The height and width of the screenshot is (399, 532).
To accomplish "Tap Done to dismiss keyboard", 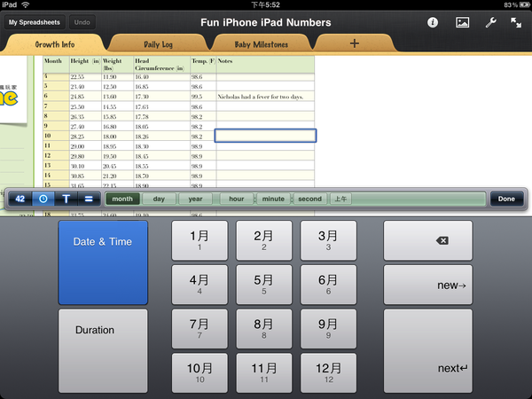I will coord(506,199).
